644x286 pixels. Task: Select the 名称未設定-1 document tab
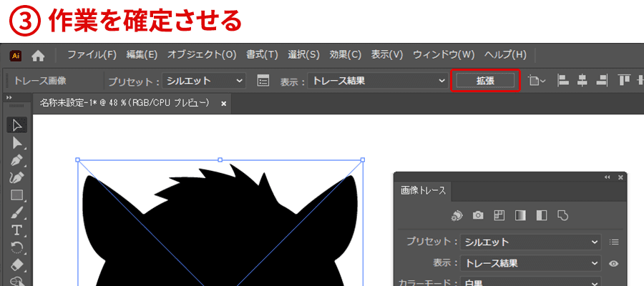coord(125,104)
